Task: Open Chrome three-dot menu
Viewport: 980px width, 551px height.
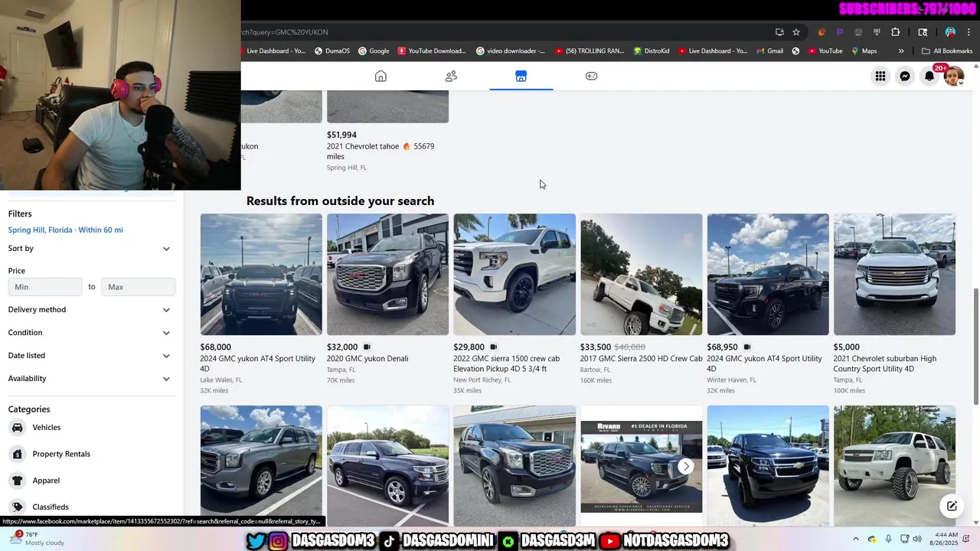Action: [969, 32]
